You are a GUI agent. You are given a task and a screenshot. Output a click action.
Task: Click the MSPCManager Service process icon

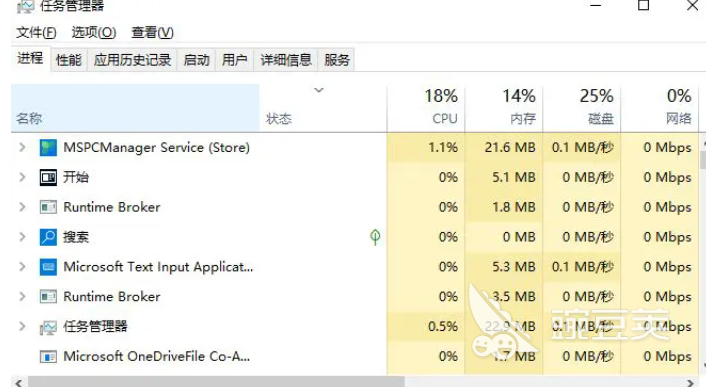[x=48, y=148]
